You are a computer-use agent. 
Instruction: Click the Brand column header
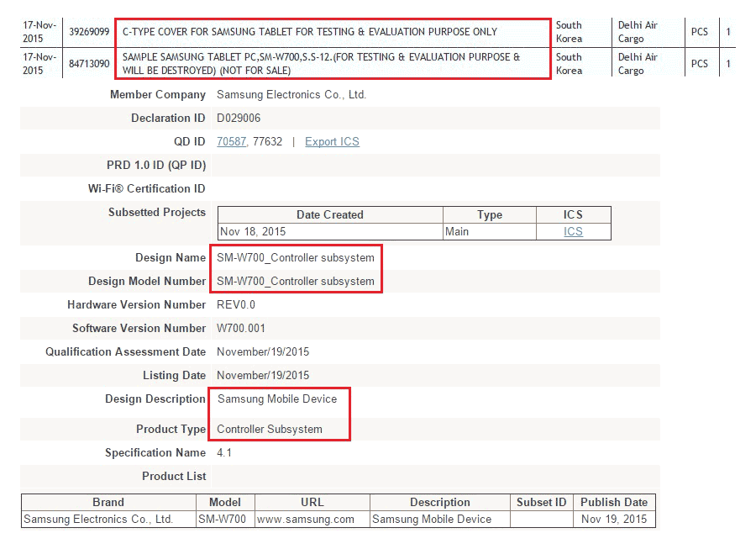pos(108,502)
